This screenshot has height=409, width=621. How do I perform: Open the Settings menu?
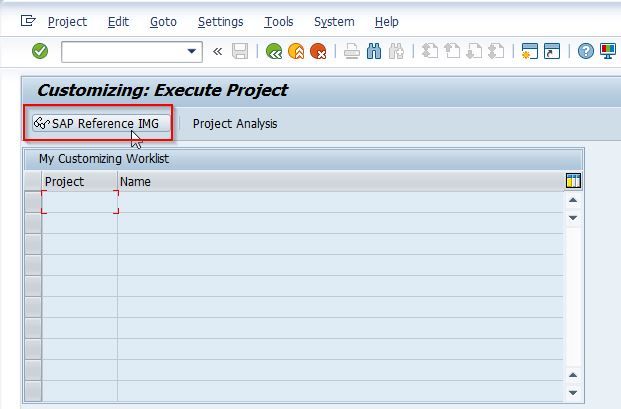[221, 22]
